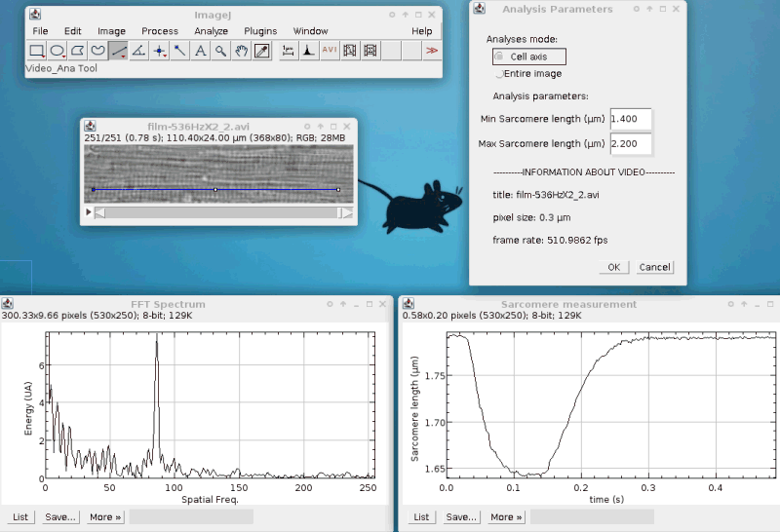Open the Plugins menu
This screenshot has height=532, width=780.
[260, 31]
